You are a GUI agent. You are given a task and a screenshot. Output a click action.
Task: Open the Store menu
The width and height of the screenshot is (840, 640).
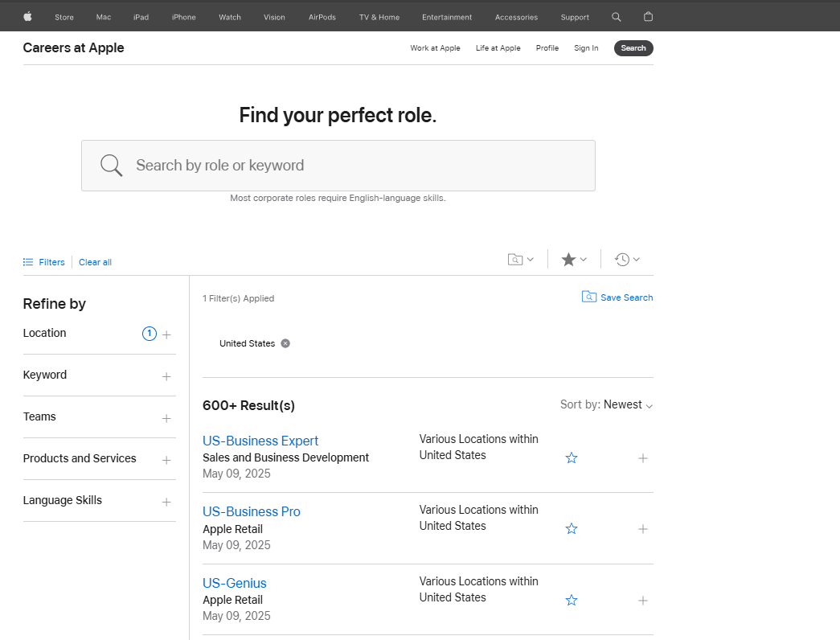coord(64,17)
